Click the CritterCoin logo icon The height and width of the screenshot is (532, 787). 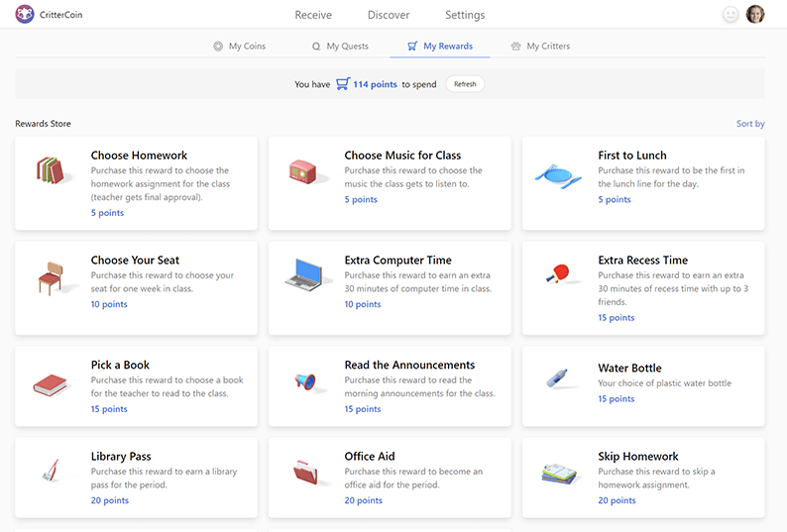tap(24, 15)
